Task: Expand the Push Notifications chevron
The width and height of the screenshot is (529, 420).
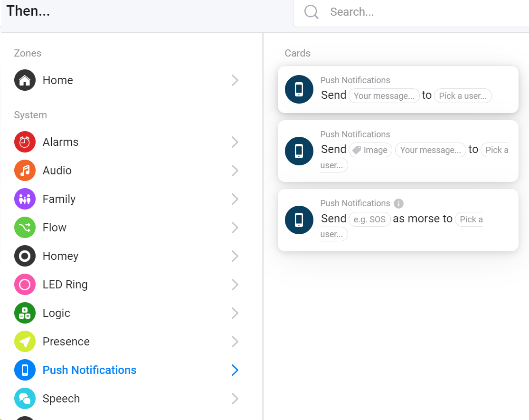Action: click(235, 370)
